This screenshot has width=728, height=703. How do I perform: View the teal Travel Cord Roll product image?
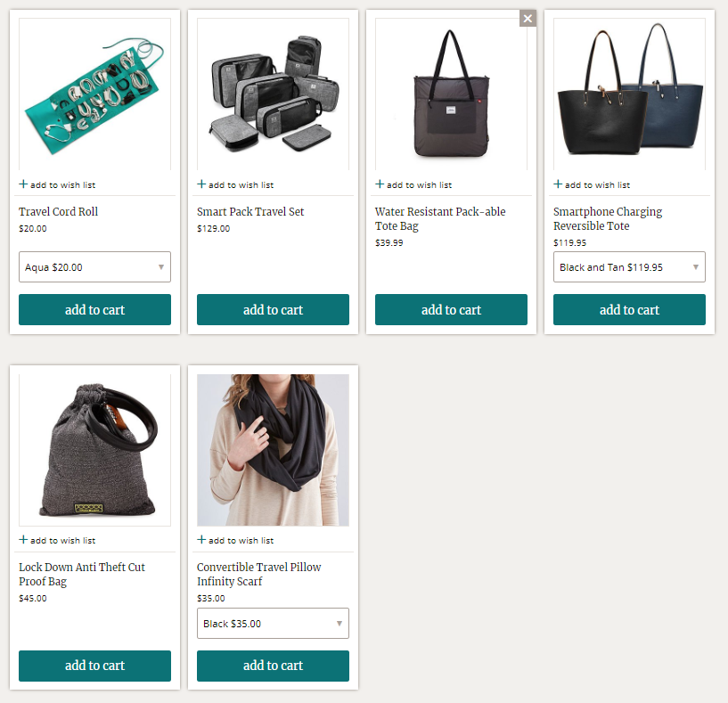pos(94,94)
